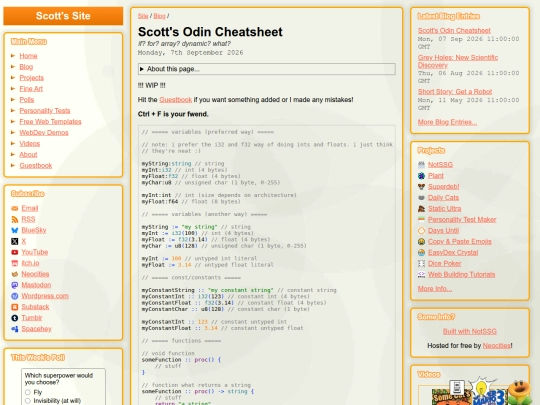Click the EasyDex Crystal icon
The image size is (540, 405).
pyautogui.click(x=421, y=252)
